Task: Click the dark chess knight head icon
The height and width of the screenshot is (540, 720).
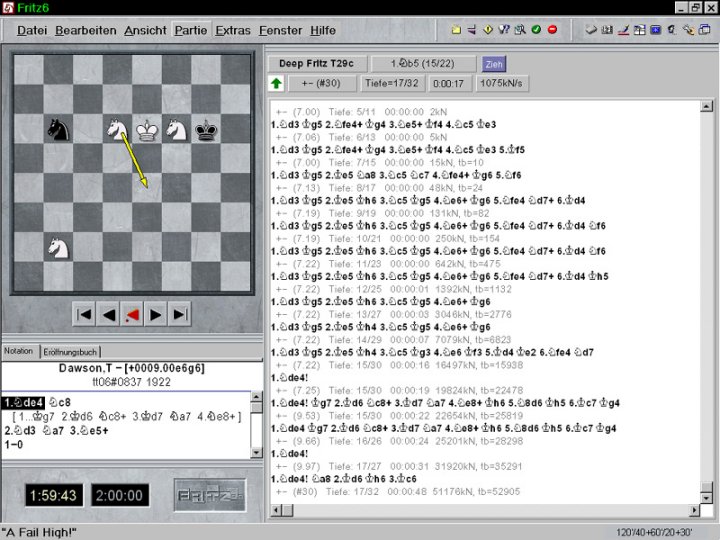Action: tap(672, 30)
